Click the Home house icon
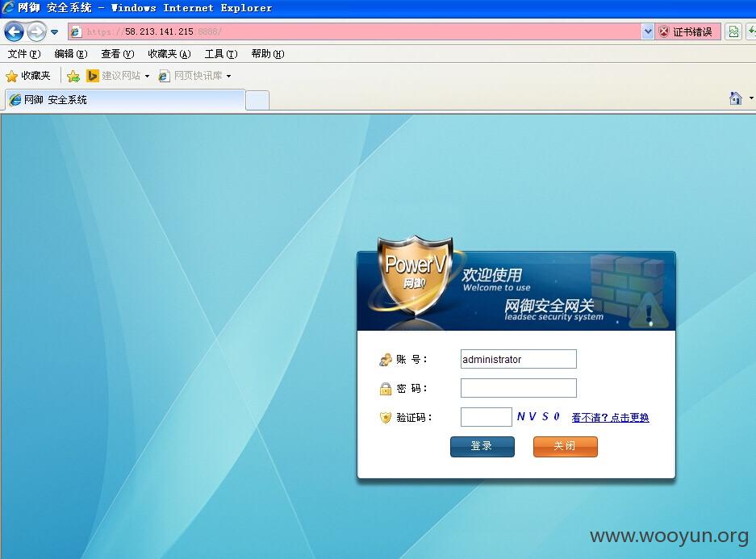 [x=735, y=98]
